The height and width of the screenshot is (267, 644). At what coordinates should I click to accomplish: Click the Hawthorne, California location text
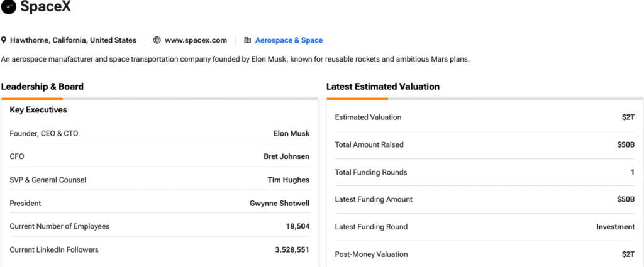[73, 40]
